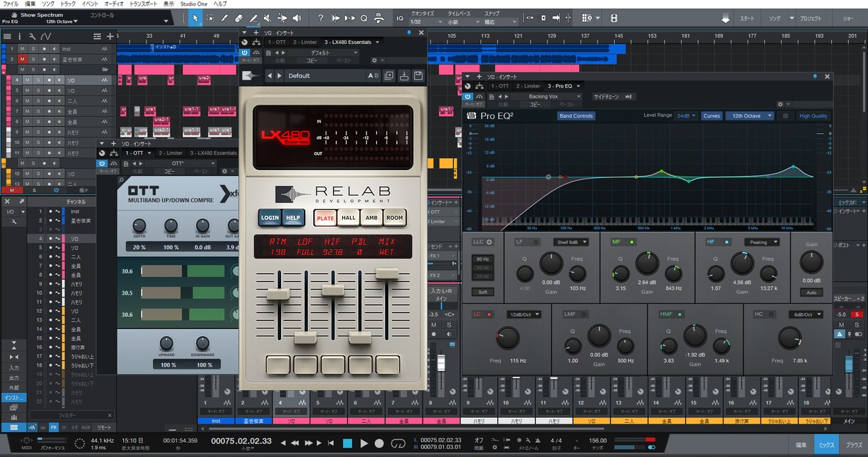
Task: Select the Eraser tool
Action: coord(240,18)
